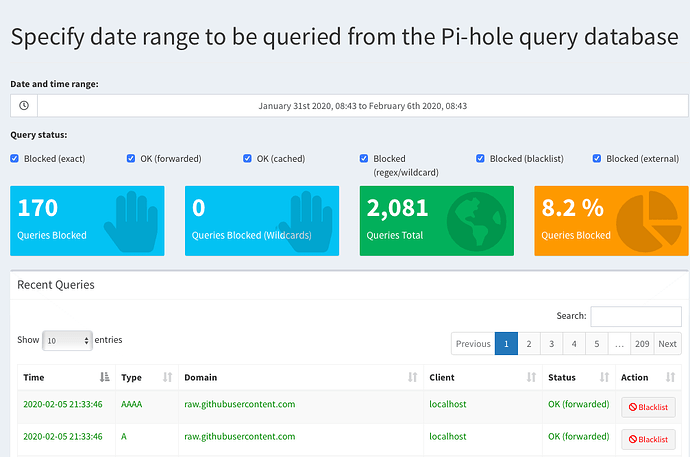Click the globe icon in Queries Total card
Image resolution: width=690 pixels, height=457 pixels.
tap(477, 220)
